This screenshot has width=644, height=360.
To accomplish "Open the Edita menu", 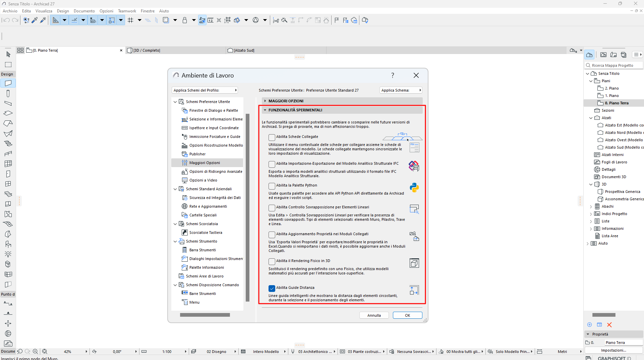I will pos(26,11).
